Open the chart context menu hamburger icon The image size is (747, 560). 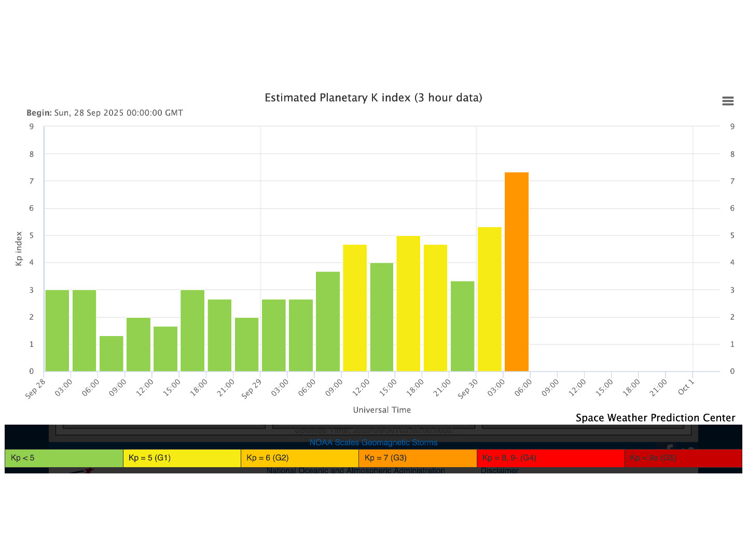(x=728, y=101)
